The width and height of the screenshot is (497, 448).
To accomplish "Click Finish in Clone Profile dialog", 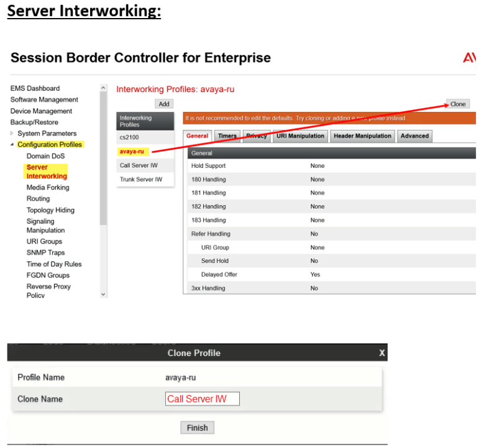I will click(197, 427).
